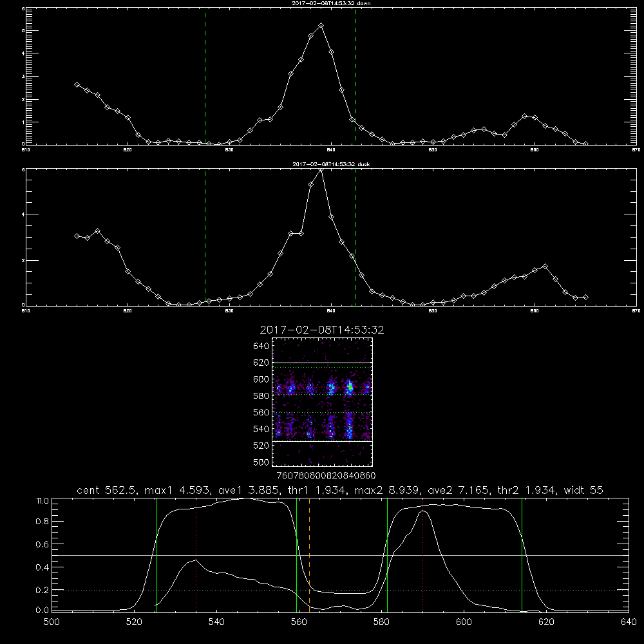Click the '600' label on detector image y-axis
This screenshot has height=644, width=644.
pos(261,379)
